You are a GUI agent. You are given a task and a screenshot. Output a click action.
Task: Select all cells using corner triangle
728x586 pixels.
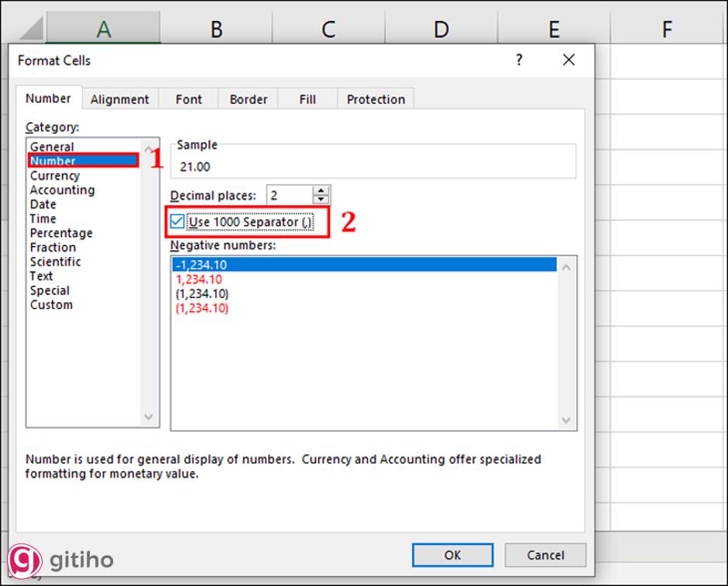(x=32, y=29)
